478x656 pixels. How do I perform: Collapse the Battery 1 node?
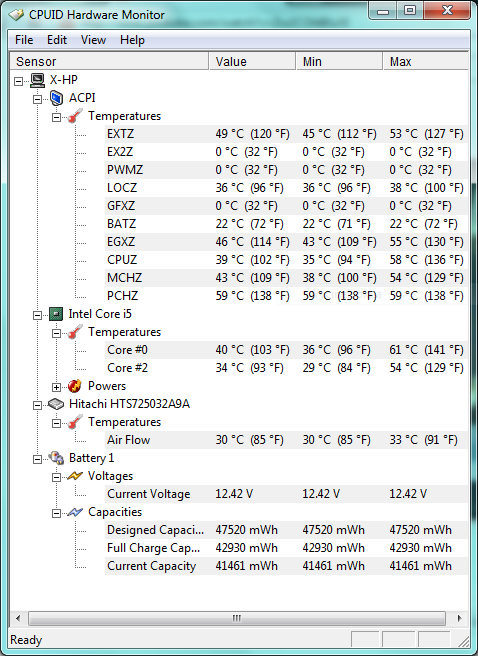pyautogui.click(x=38, y=459)
